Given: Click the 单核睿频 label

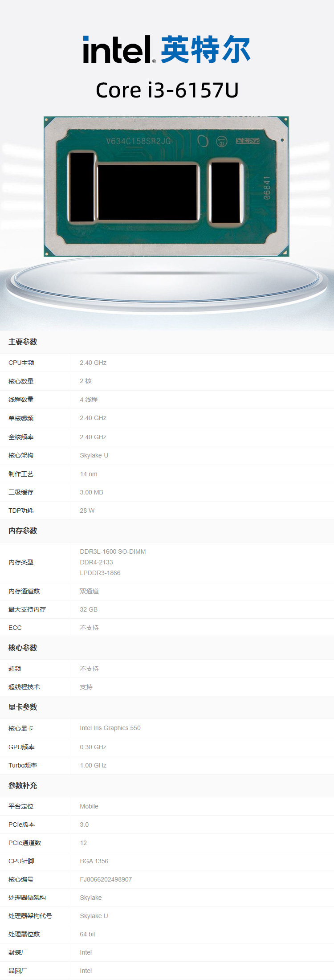Looking at the screenshot, I should point(21,418).
